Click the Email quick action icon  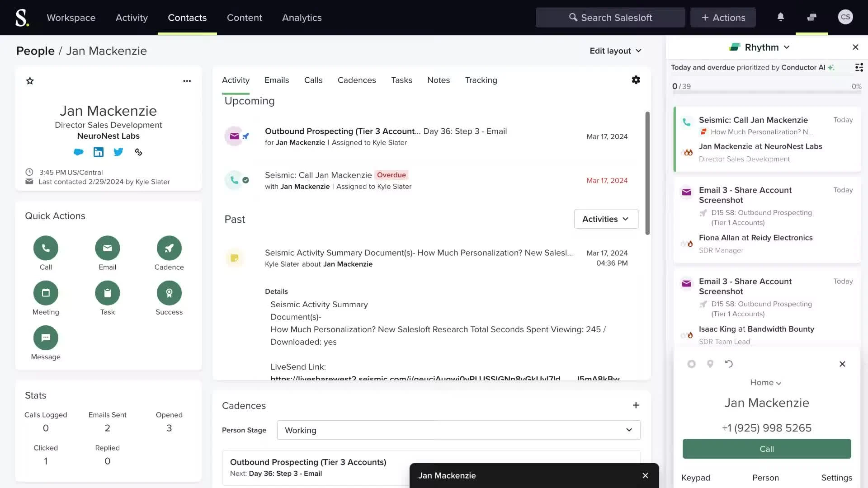coord(108,248)
